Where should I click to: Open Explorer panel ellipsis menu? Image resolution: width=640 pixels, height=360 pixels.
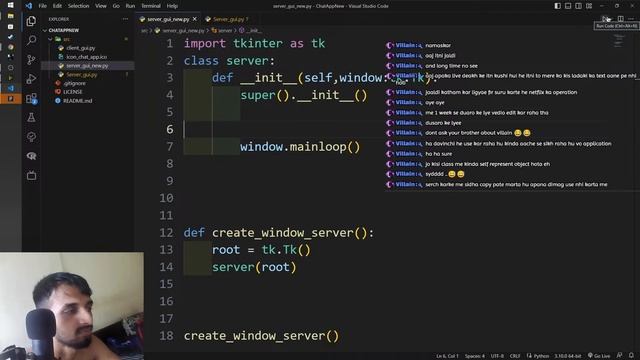tap(125, 19)
